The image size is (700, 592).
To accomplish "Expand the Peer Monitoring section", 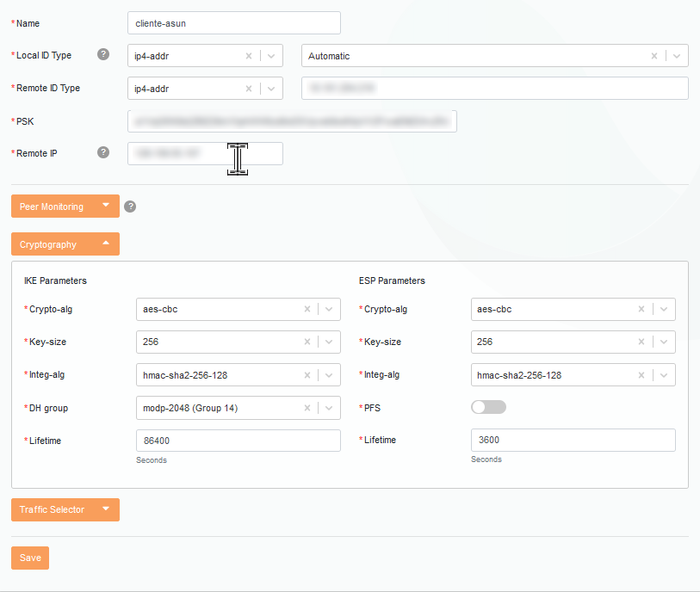I will [65, 207].
